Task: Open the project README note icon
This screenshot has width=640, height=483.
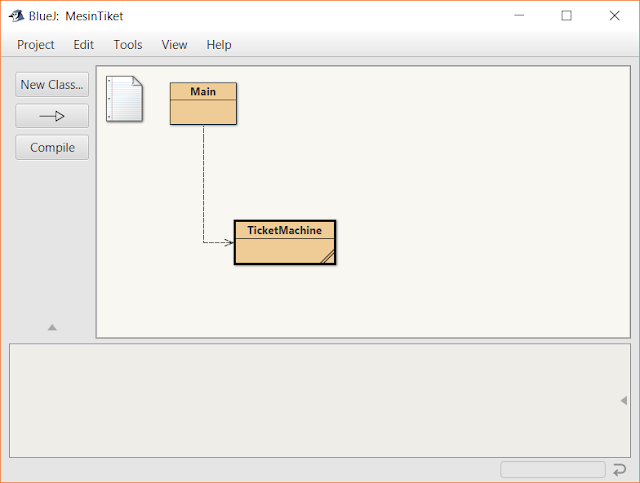Action: pyautogui.click(x=124, y=99)
